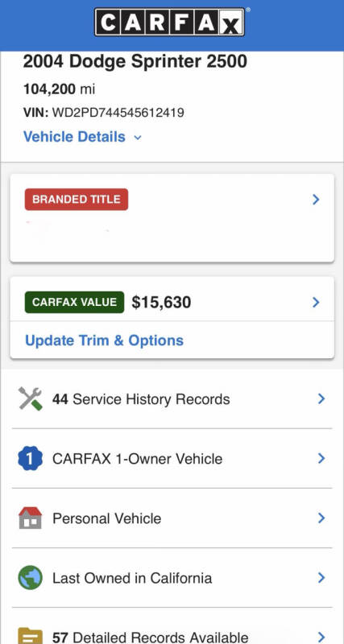Click the blue 1-Owner badge icon
The height and width of the screenshot is (644, 344).
click(x=30, y=458)
